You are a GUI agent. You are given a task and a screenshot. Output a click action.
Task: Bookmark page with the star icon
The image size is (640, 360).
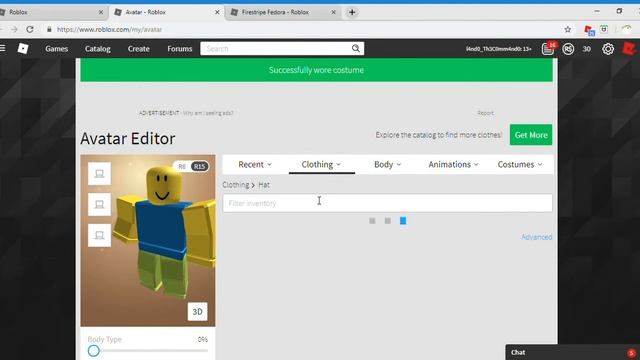coord(568,29)
